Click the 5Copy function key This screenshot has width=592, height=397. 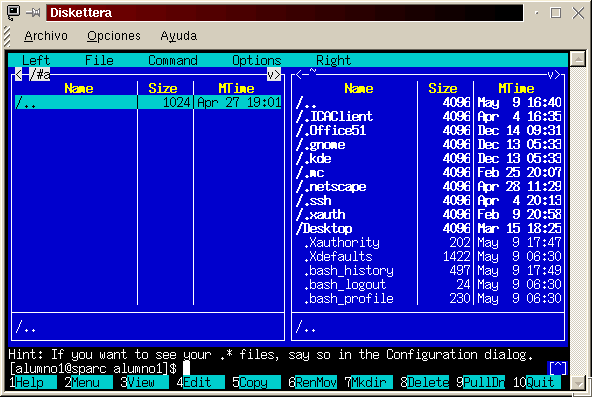(x=256, y=382)
